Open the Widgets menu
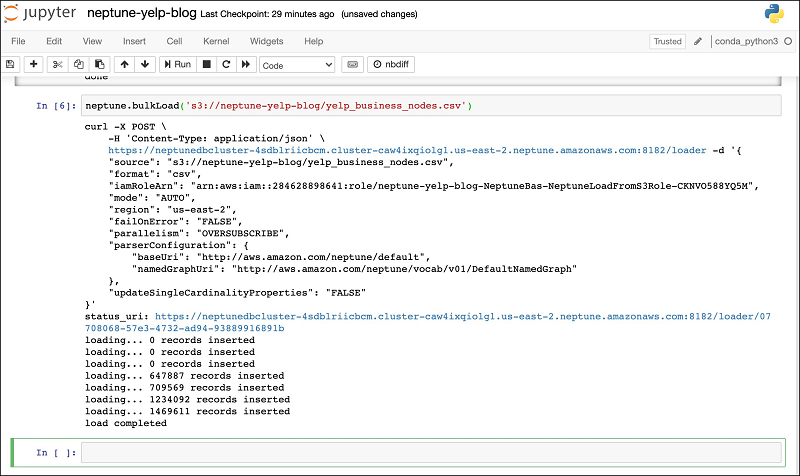Screen dimensions: 800x476 point(266,41)
